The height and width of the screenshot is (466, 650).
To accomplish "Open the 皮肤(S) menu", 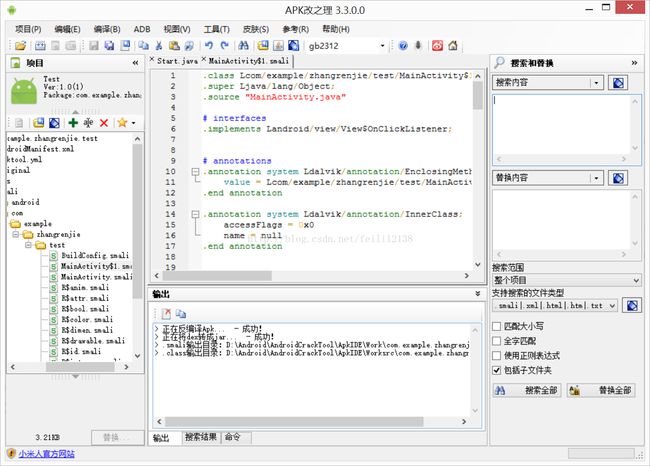I will coord(255,29).
